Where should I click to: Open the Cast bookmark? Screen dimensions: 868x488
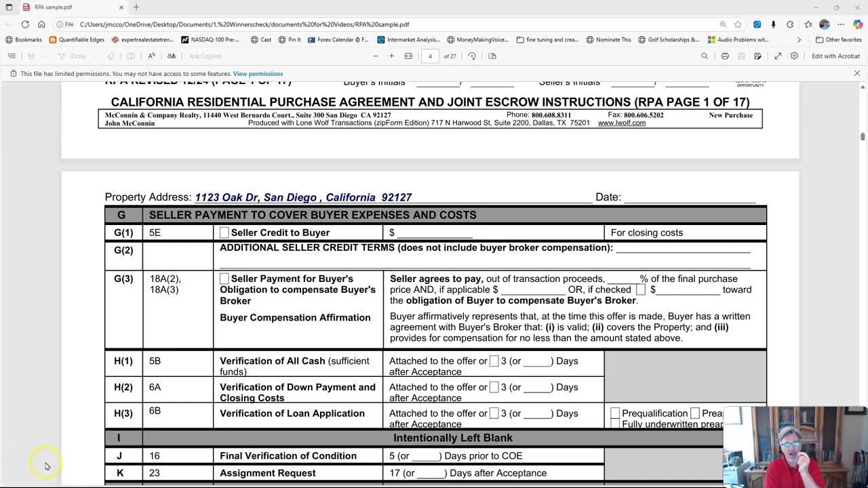click(x=260, y=40)
